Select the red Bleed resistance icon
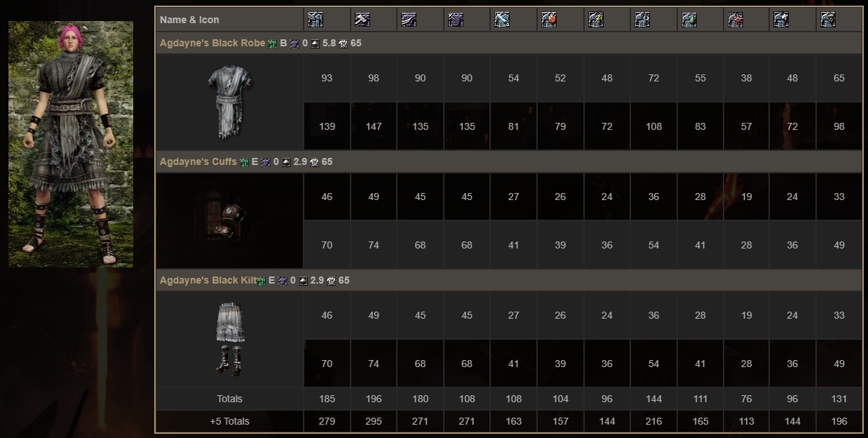868x438 pixels. (735, 20)
